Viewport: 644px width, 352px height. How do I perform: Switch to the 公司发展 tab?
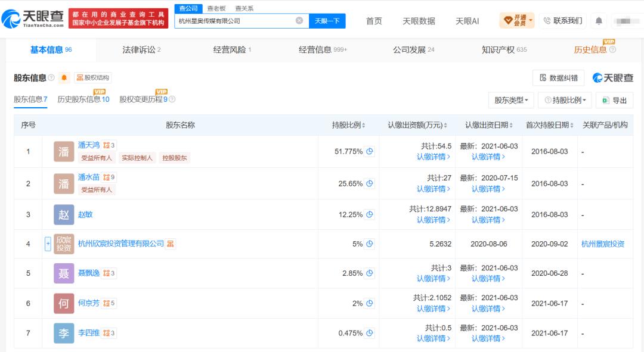414,49
